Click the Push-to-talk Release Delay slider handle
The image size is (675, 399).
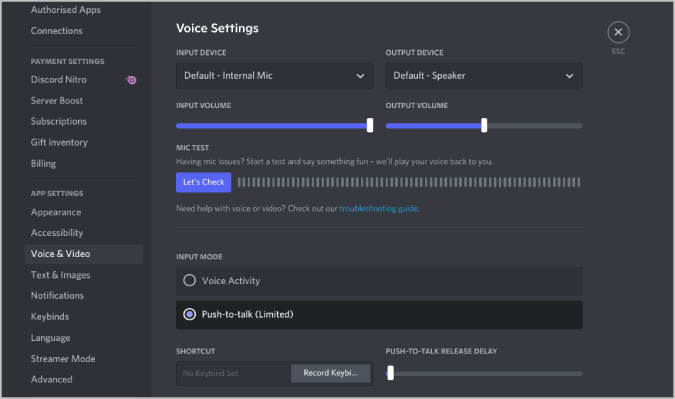tap(390, 373)
